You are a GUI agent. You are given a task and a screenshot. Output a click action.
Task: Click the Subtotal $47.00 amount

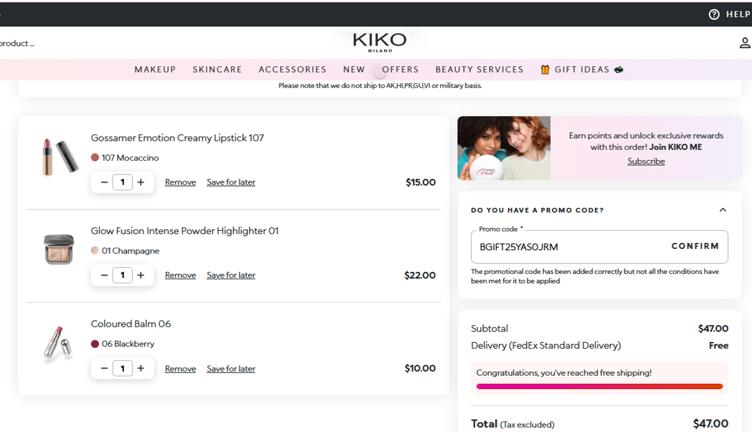(713, 328)
